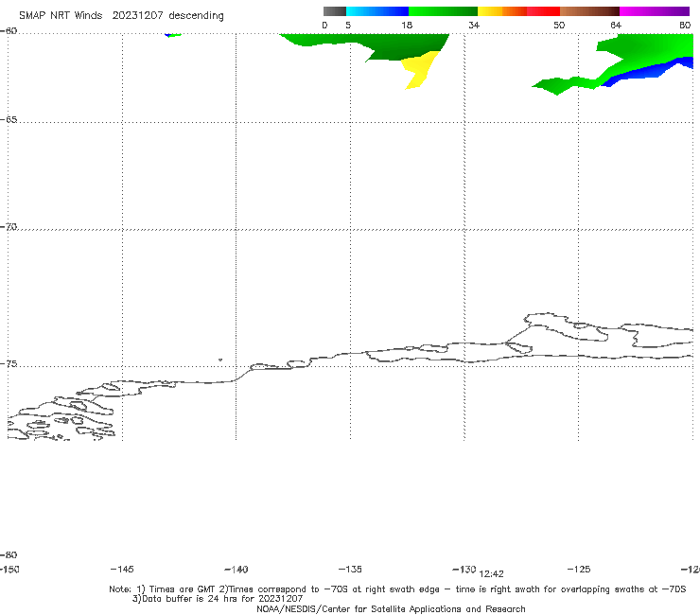Click the '-80' latitude label
This screenshot has height=615, width=700.
[9, 554]
